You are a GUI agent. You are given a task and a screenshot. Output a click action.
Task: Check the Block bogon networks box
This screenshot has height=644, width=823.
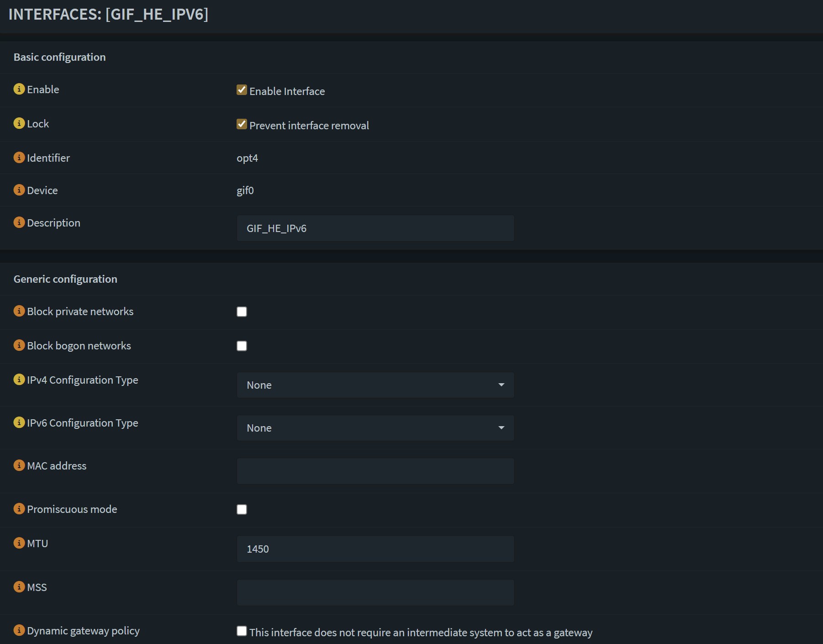click(x=242, y=346)
